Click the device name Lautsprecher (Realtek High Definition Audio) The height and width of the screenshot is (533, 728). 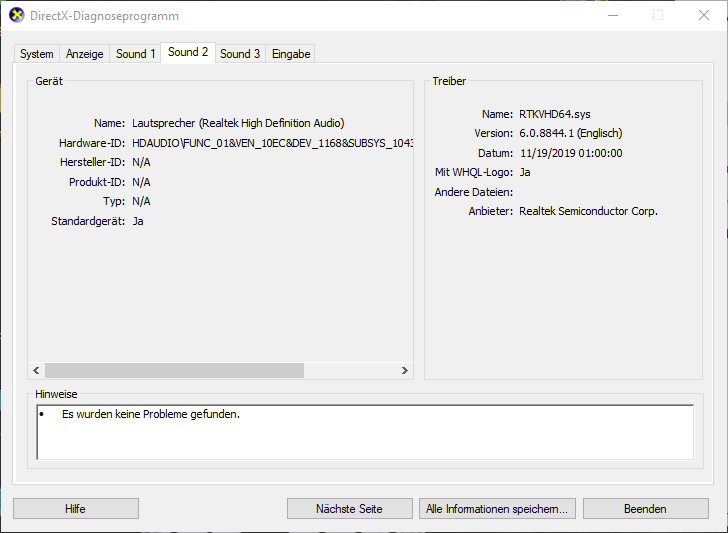238,123
